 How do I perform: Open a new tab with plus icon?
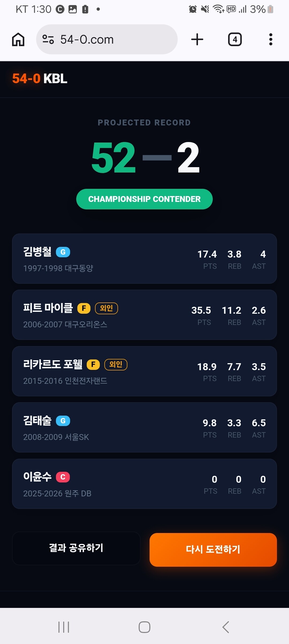tap(197, 40)
